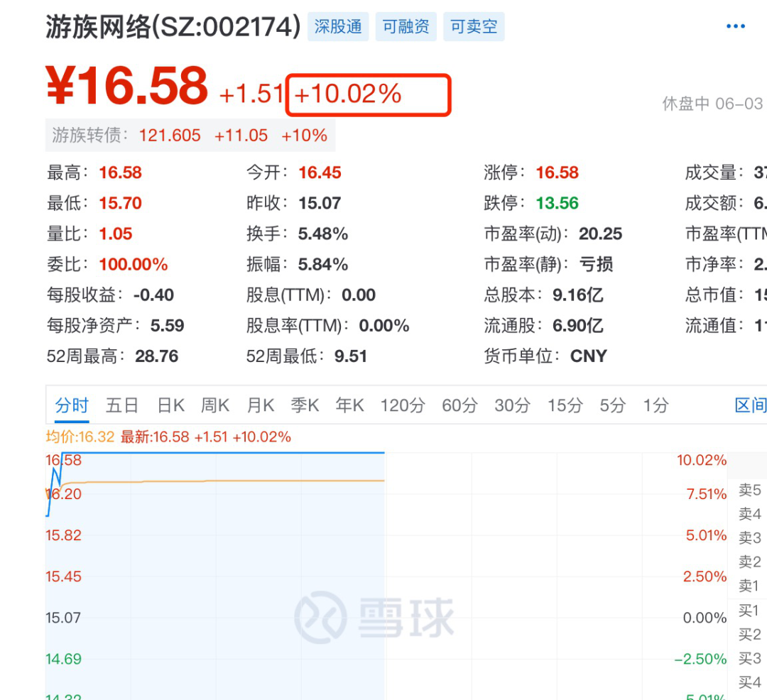
Task: Click the 振幅 value 5.84%
Action: click(x=323, y=265)
